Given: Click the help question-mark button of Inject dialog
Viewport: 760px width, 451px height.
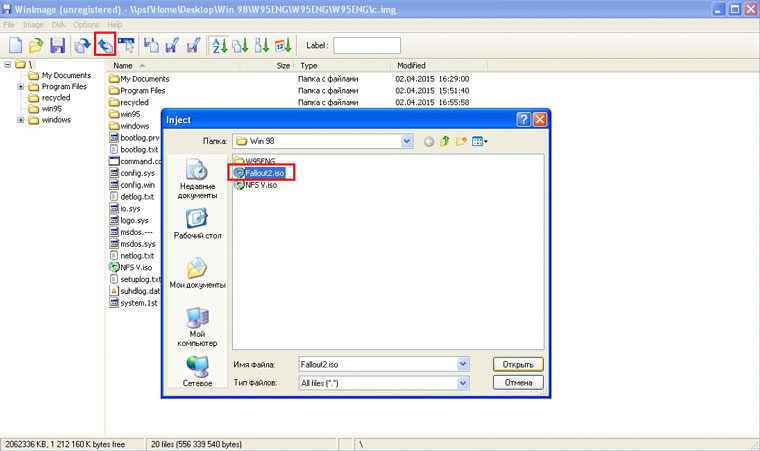Looking at the screenshot, I should (523, 119).
